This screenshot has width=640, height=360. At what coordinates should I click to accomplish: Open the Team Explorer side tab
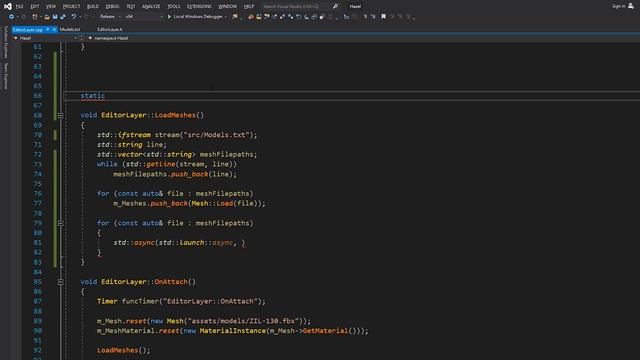click(x=5, y=76)
